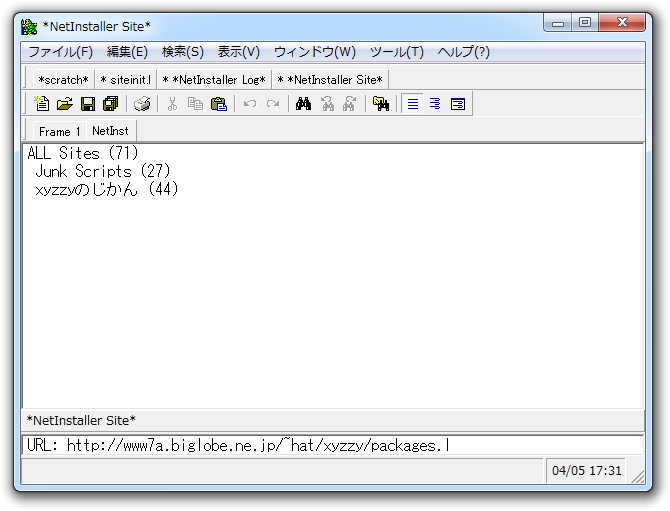Click the Print icon

(x=142, y=104)
